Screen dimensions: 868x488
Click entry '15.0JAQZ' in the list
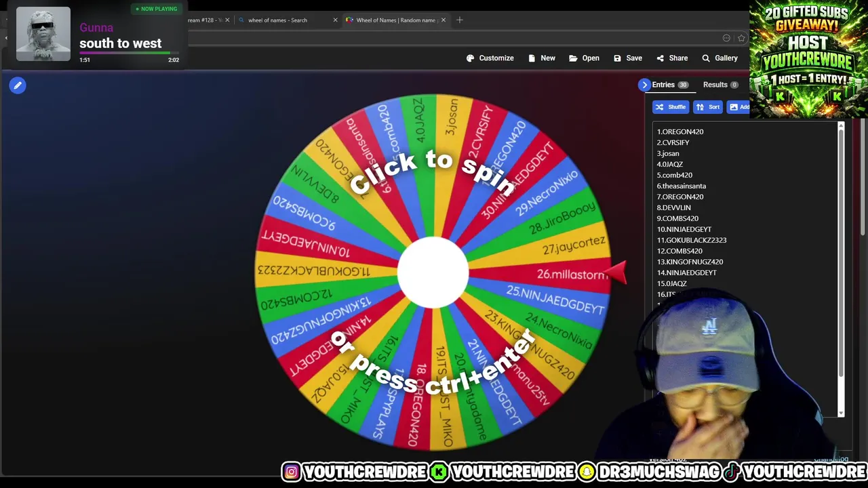point(672,283)
